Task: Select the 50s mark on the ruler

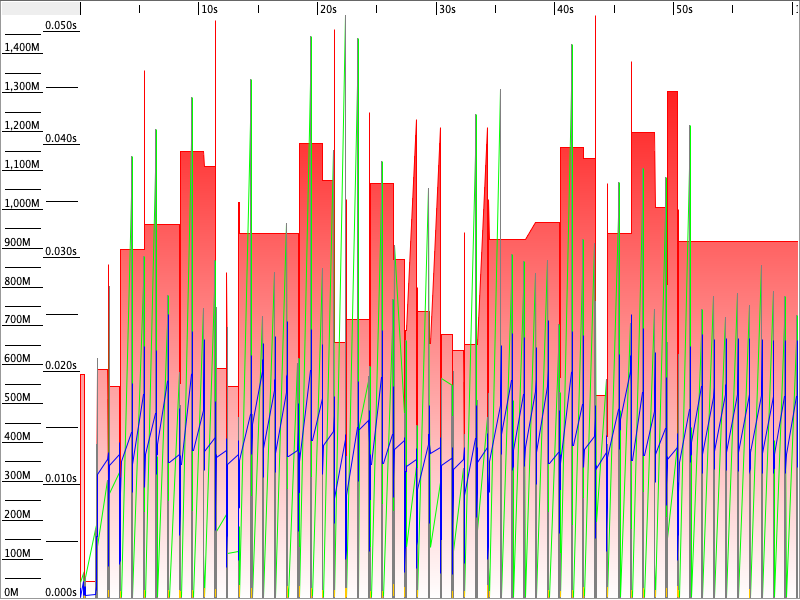Action: [683, 9]
